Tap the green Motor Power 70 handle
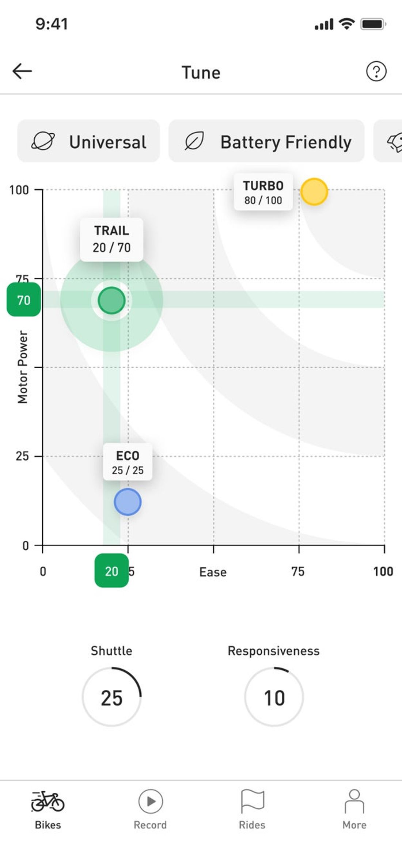Image resolution: width=402 pixels, height=868 pixels. point(24,300)
